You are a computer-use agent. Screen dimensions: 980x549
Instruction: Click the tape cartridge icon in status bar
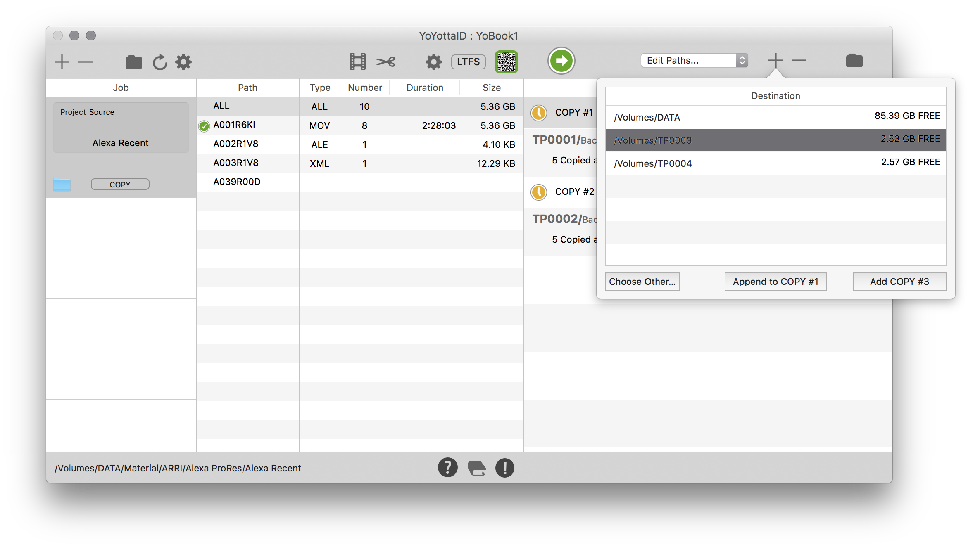pyautogui.click(x=476, y=468)
